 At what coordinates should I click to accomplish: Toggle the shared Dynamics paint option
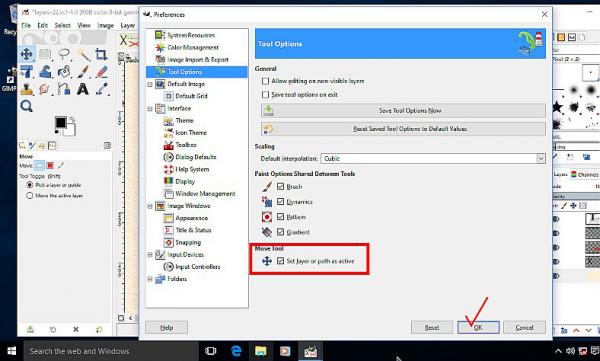(280, 201)
